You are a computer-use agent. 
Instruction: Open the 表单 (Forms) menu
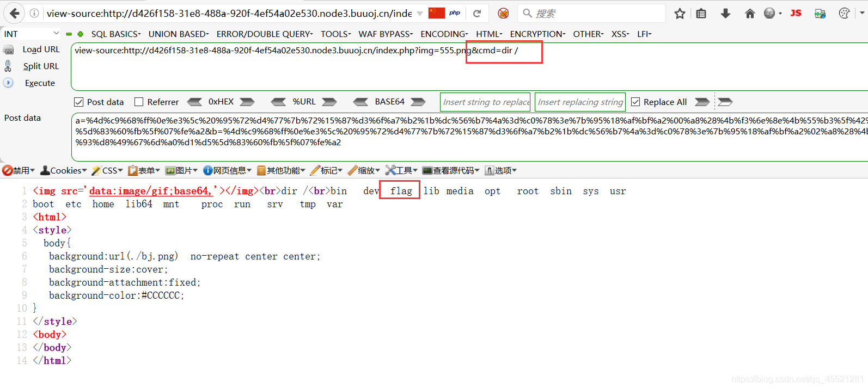[x=144, y=170]
